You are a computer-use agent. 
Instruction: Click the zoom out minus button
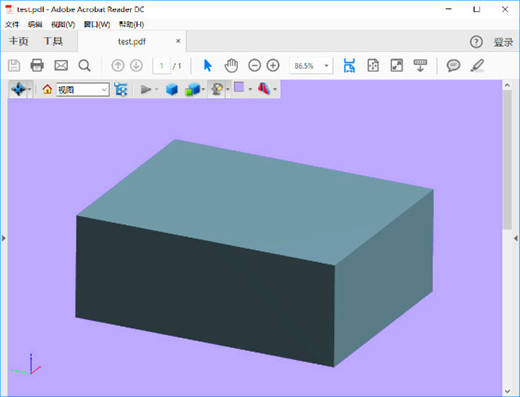point(254,65)
